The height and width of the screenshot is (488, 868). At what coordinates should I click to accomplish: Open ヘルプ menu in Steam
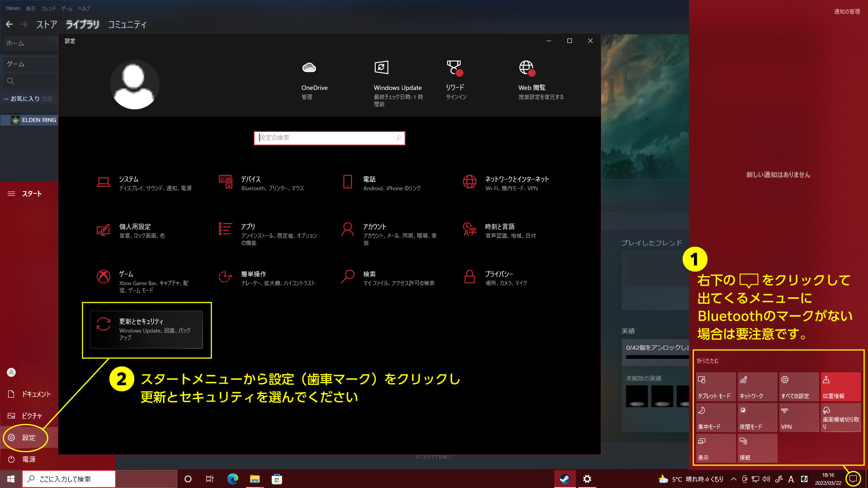pos(84,8)
